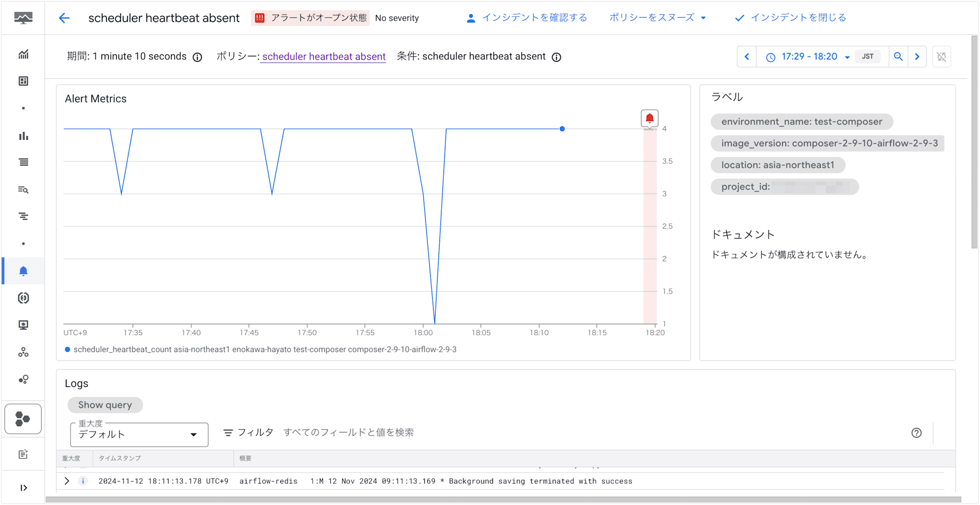
Task: Open the logs help question mark icon
Action: 916,433
